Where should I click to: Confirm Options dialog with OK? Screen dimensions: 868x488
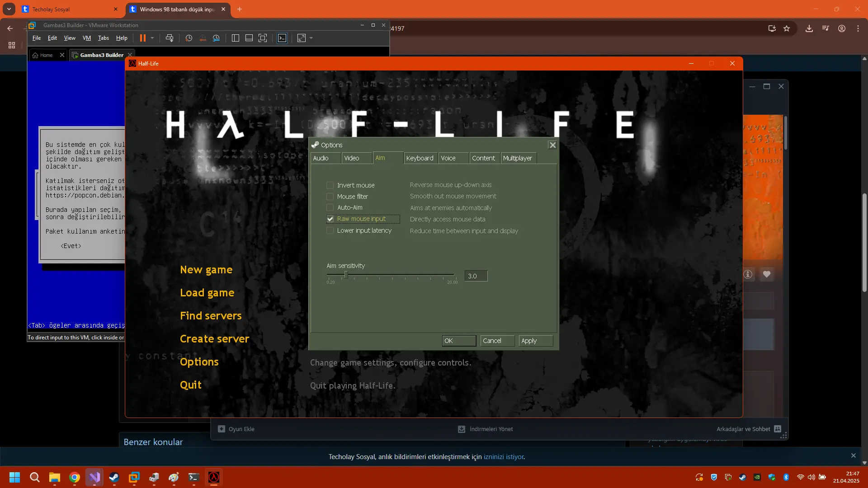tap(459, 341)
